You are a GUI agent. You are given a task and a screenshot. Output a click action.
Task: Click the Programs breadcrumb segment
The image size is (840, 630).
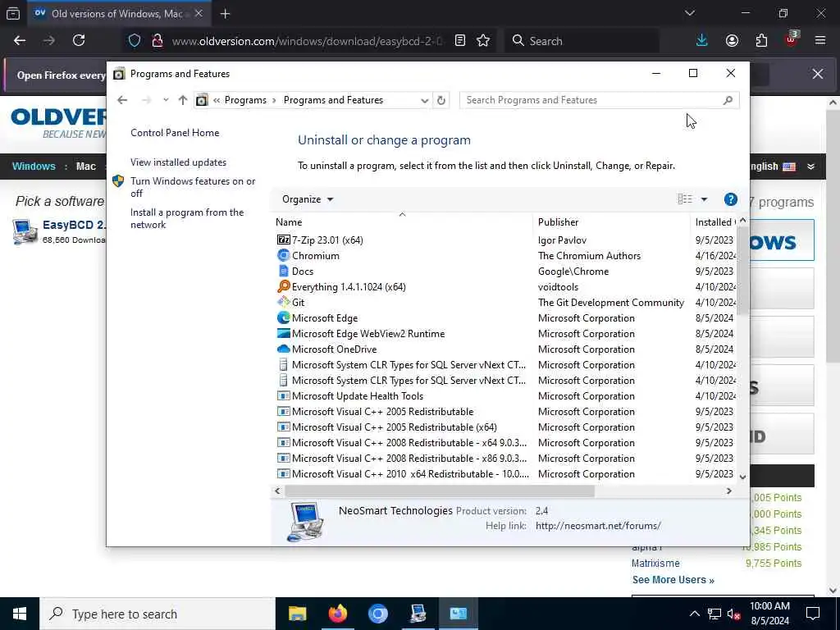point(245,100)
